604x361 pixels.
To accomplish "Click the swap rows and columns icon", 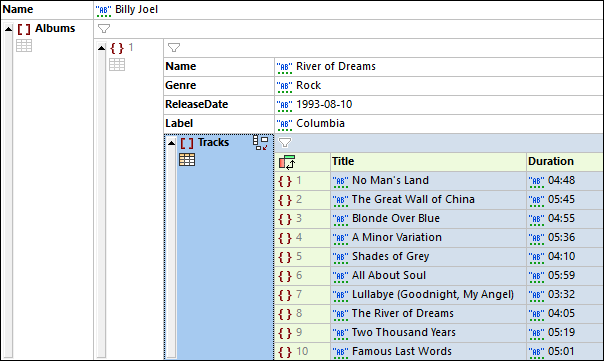I will pos(287,162).
